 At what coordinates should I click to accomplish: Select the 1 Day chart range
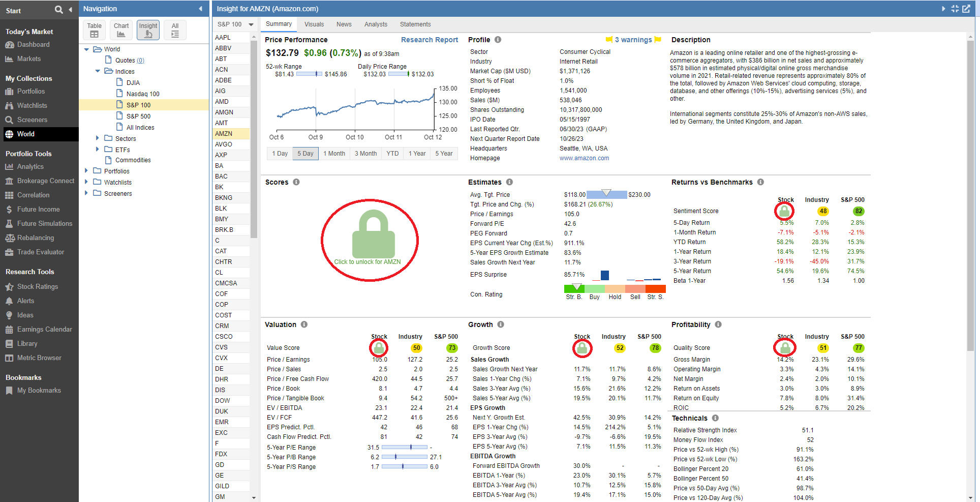pos(280,154)
